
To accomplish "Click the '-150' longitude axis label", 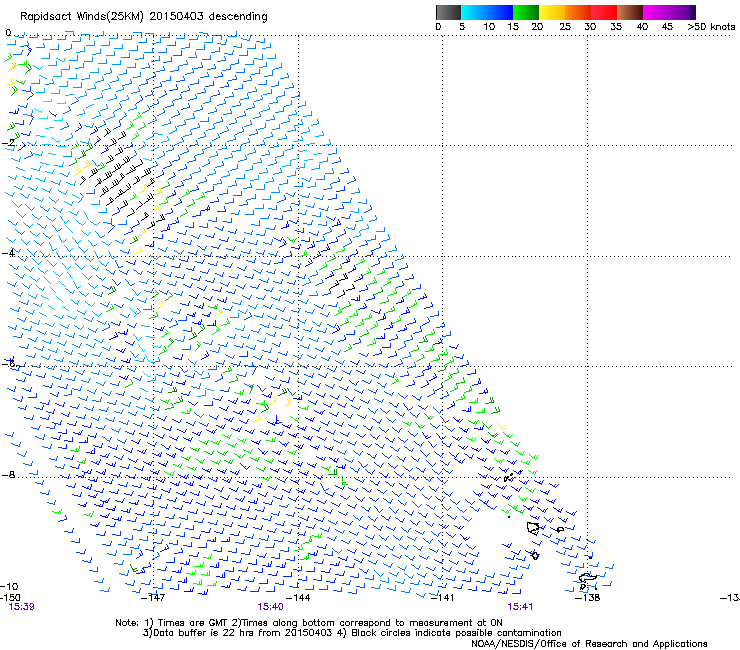I will pos(10,597).
